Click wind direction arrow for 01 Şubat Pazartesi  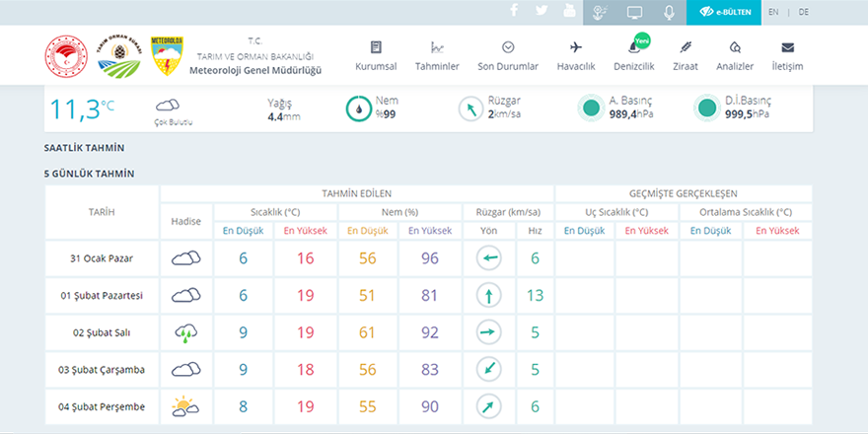coord(489,295)
